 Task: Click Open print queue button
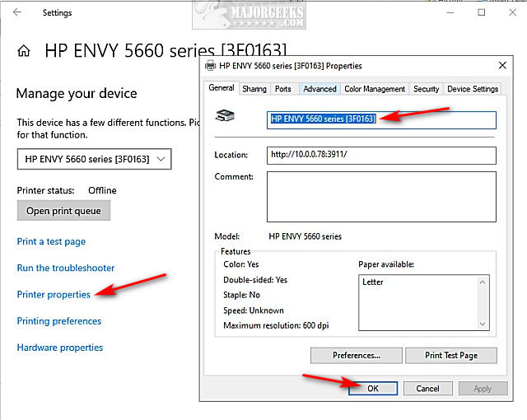click(x=63, y=211)
